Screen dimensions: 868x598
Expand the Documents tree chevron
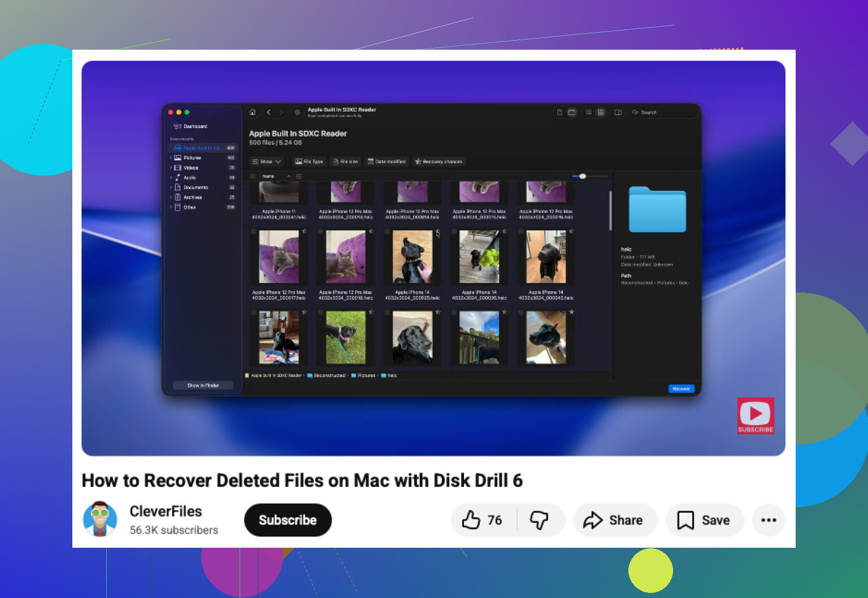[x=171, y=187]
